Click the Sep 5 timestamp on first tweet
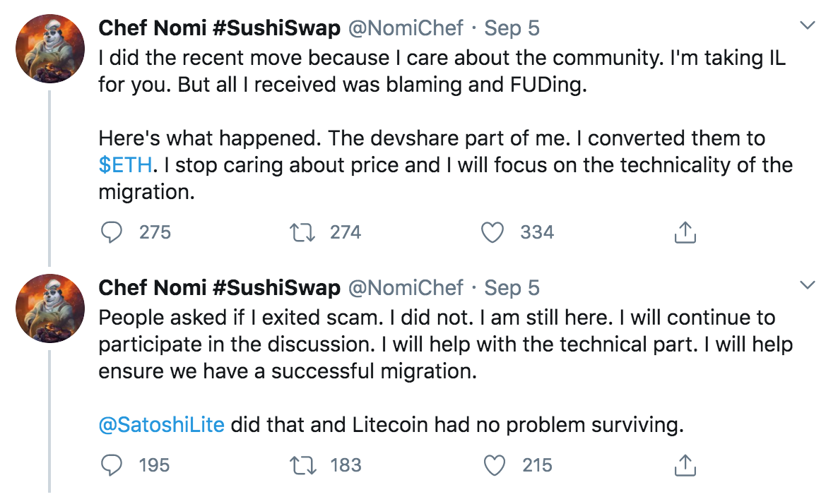 [512, 28]
